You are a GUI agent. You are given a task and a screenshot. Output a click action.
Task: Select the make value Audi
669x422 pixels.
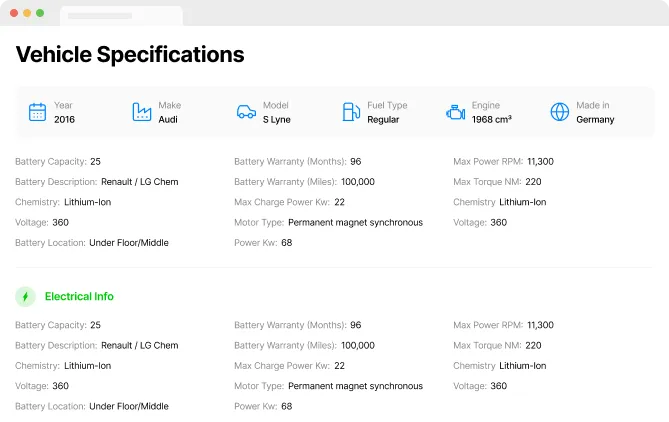(x=169, y=120)
